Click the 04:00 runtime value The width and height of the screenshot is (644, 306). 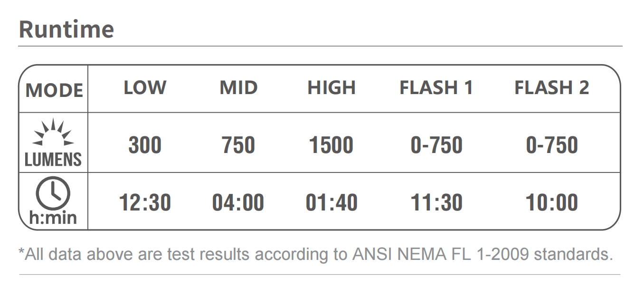tap(238, 202)
